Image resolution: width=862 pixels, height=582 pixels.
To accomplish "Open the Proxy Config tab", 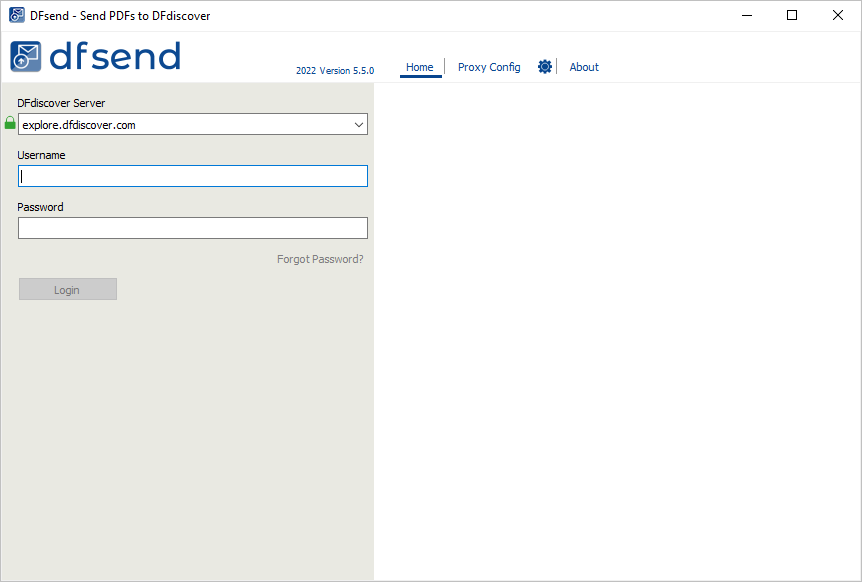I will click(489, 67).
